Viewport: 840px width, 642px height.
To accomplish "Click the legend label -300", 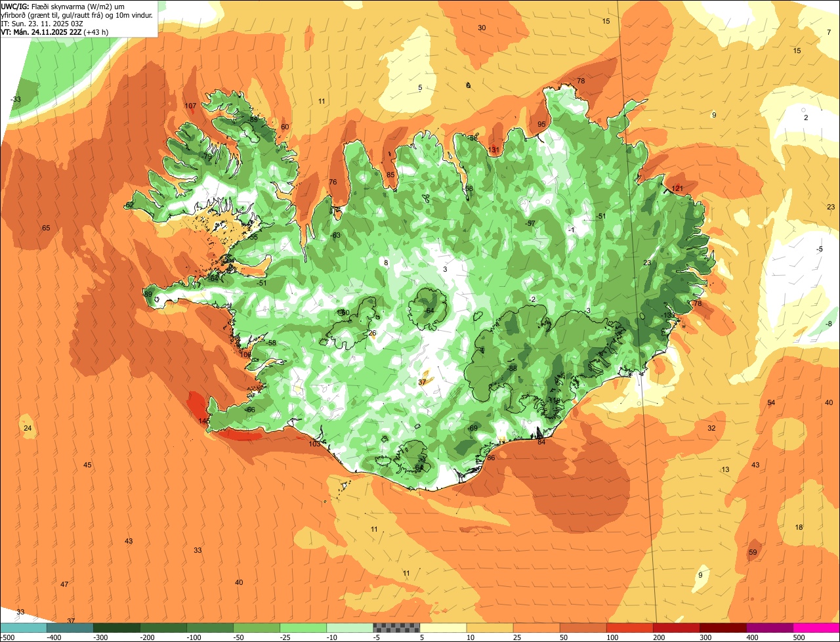I will coord(102,637).
